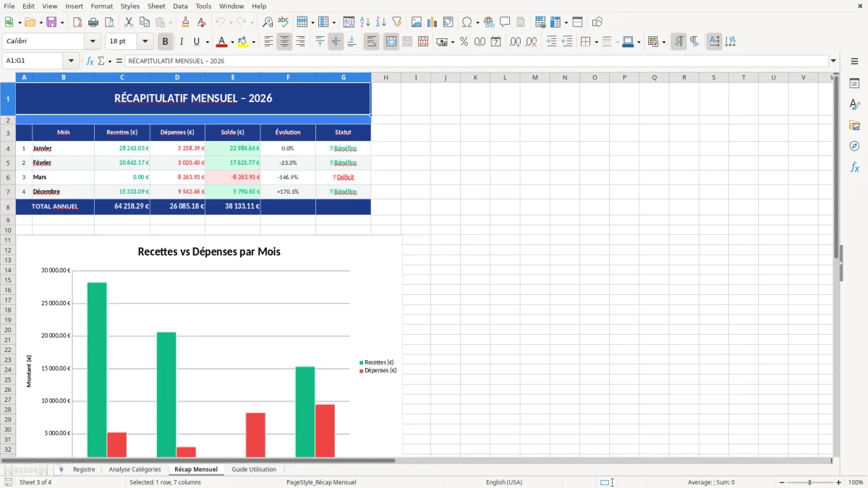This screenshot has width=868, height=488.
Task: Click the zoom in plus button
Action: [838, 482]
